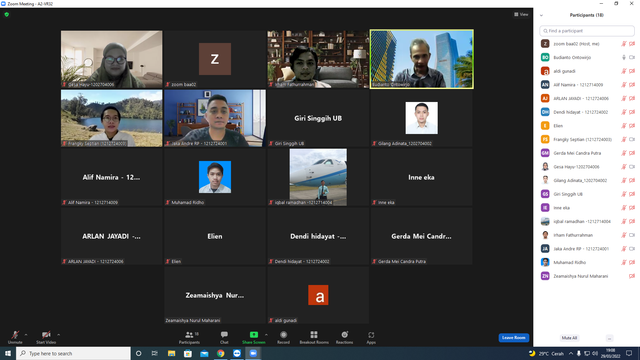Click the green encryption shield icon

[x=7, y=14]
